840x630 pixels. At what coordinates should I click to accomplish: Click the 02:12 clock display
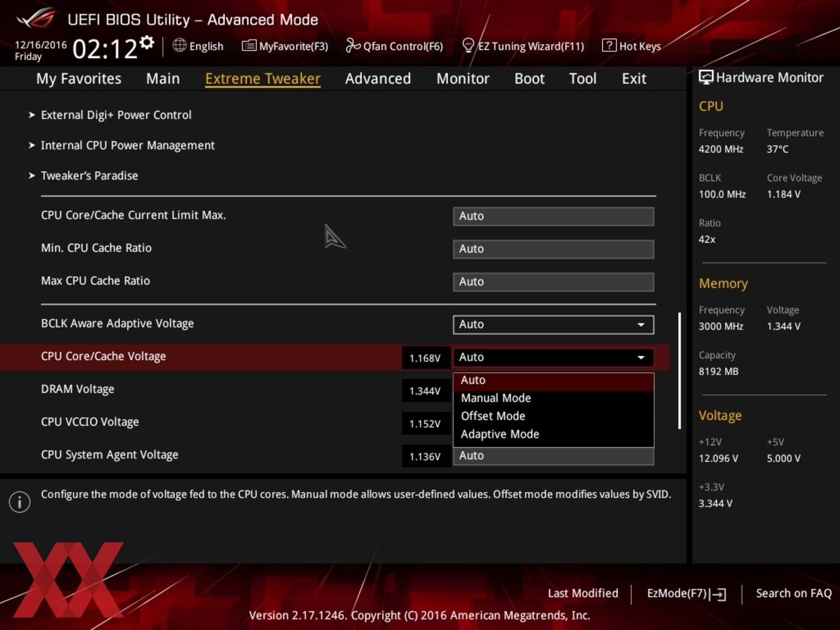pos(105,49)
